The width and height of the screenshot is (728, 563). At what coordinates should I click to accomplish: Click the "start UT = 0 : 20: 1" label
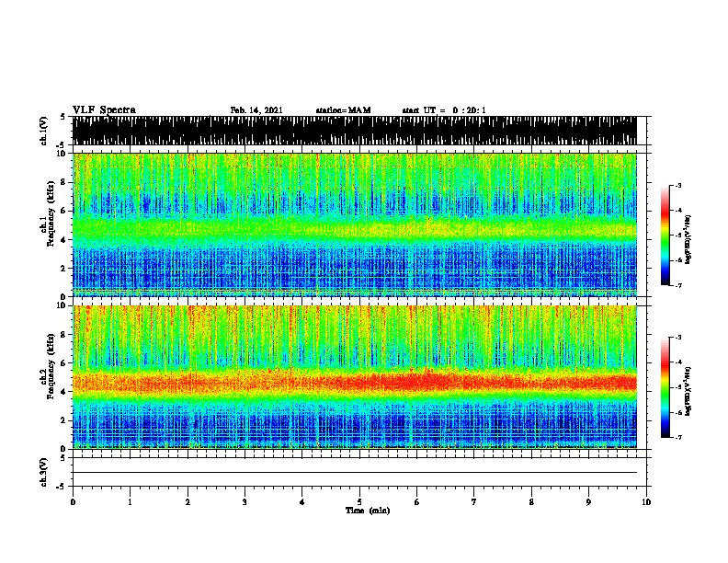coord(444,110)
